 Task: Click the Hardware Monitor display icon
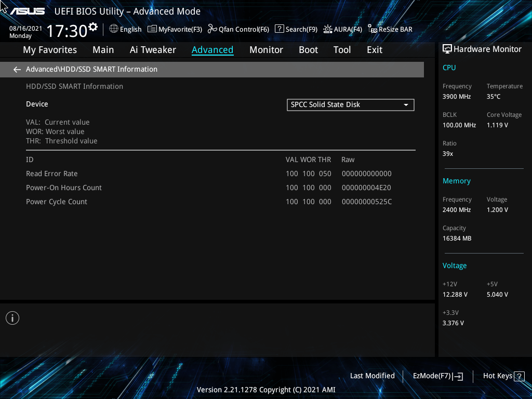[447, 49]
